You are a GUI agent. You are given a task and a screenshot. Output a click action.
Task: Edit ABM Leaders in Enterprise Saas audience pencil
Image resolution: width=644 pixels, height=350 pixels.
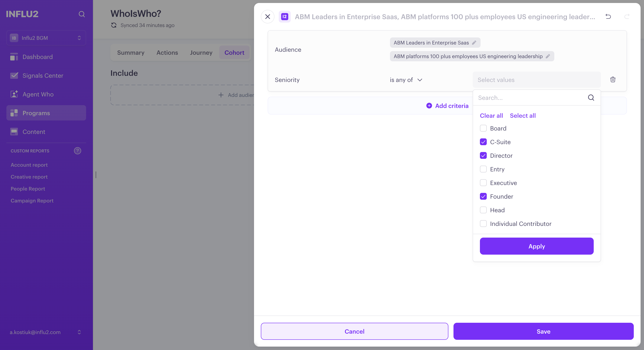[x=474, y=43]
